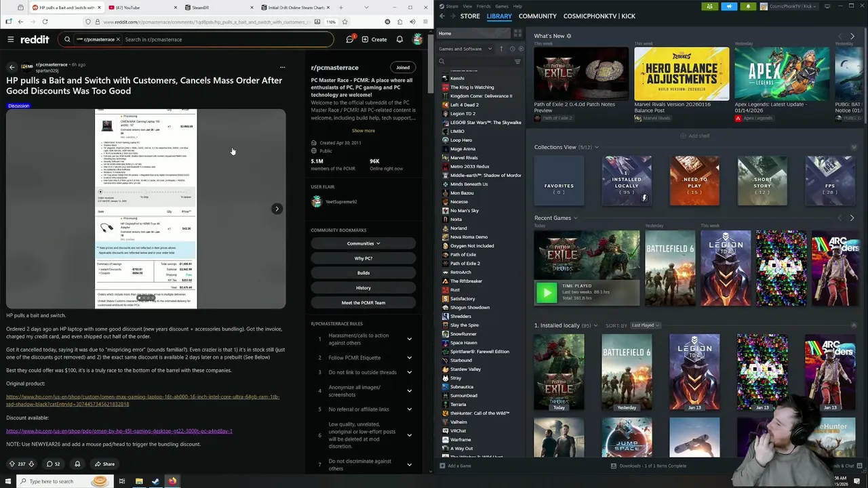This screenshot has width=868, height=488.
Task: Click Add a Game in Steam
Action: pyautogui.click(x=455, y=466)
